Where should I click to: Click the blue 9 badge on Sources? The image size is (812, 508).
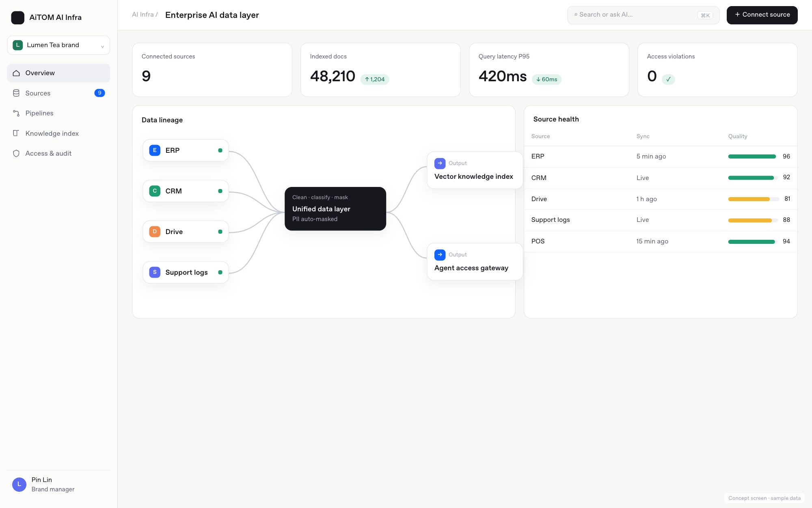click(99, 93)
